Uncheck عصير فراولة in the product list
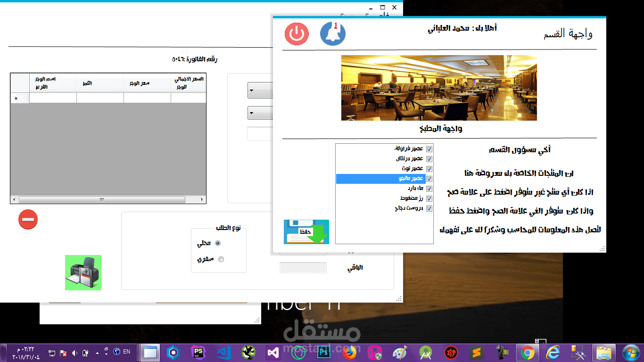644x362 pixels. click(429, 149)
